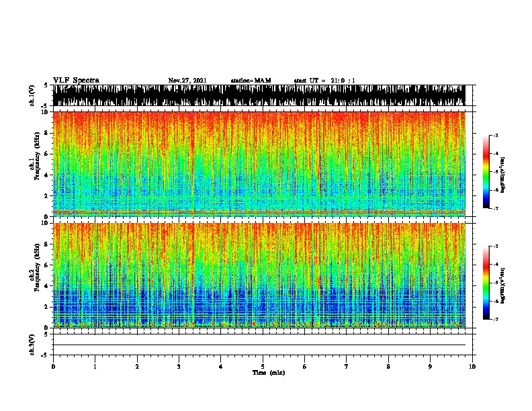This screenshot has height=411, width=532.
Task: Click time axis tick label "6"
Action: tap(304, 367)
